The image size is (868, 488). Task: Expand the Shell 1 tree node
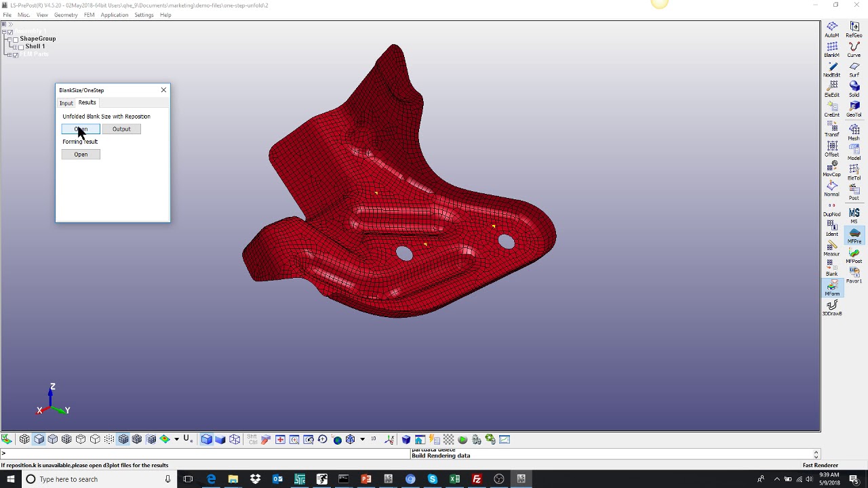15,47
